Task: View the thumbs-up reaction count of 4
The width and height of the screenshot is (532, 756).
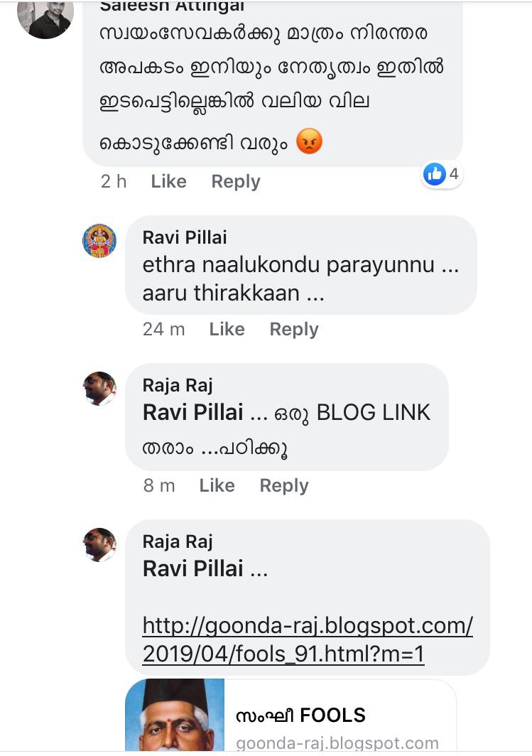Action: [441, 174]
